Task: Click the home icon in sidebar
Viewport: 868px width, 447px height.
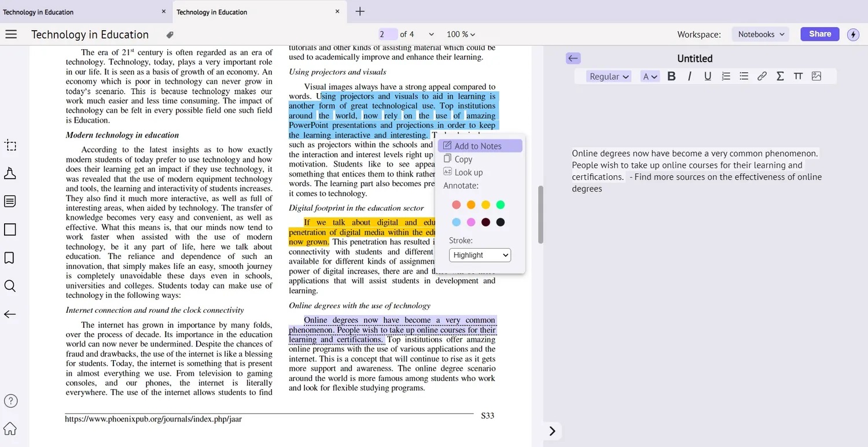Action: pyautogui.click(x=10, y=428)
